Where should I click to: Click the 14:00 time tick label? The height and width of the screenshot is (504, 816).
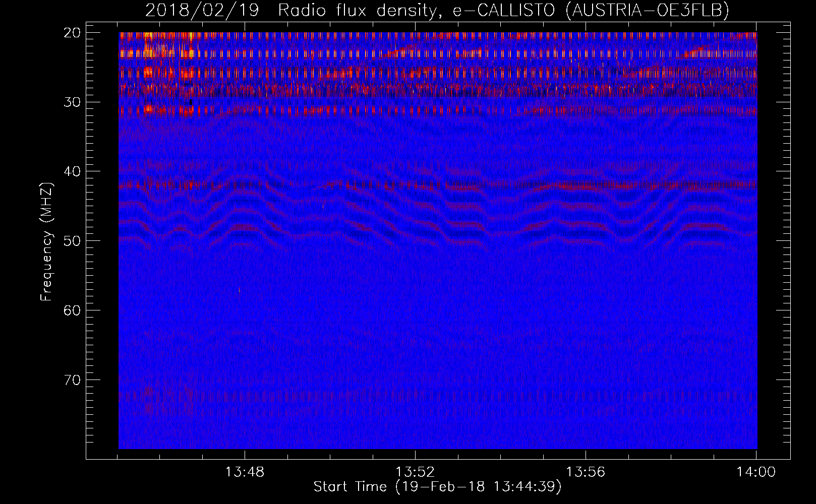pos(756,472)
